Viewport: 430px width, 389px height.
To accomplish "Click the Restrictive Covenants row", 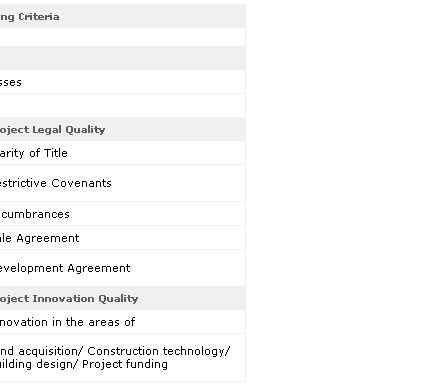I will click(x=122, y=183).
